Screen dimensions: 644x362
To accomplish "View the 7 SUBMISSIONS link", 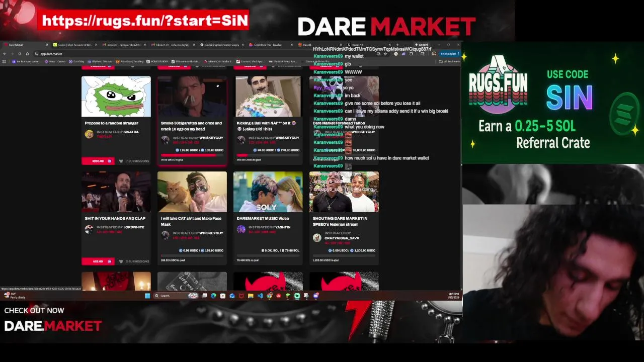I will (x=134, y=161).
